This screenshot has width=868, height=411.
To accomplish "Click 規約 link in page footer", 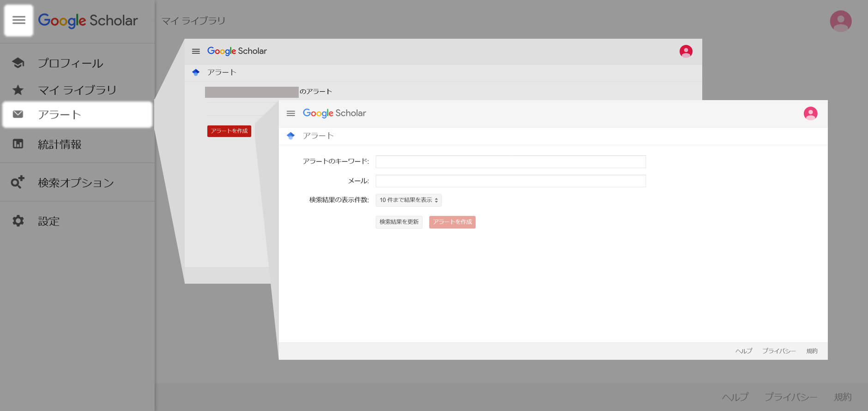I will coord(843,397).
